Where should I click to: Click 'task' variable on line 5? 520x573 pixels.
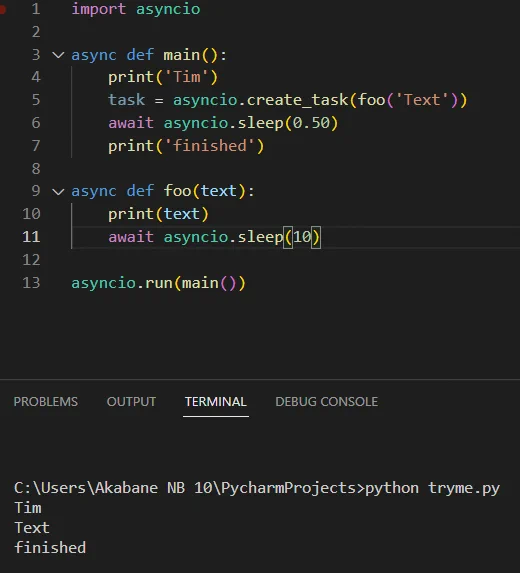[126, 100]
